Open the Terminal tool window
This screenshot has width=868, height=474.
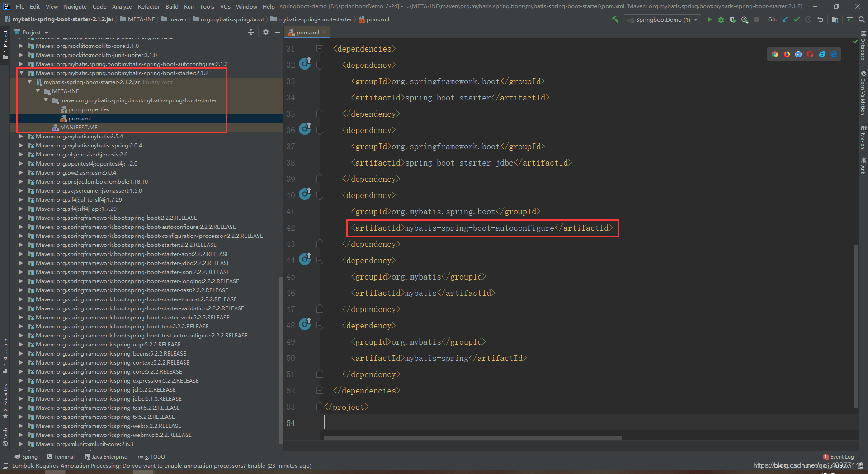pyautogui.click(x=61, y=457)
